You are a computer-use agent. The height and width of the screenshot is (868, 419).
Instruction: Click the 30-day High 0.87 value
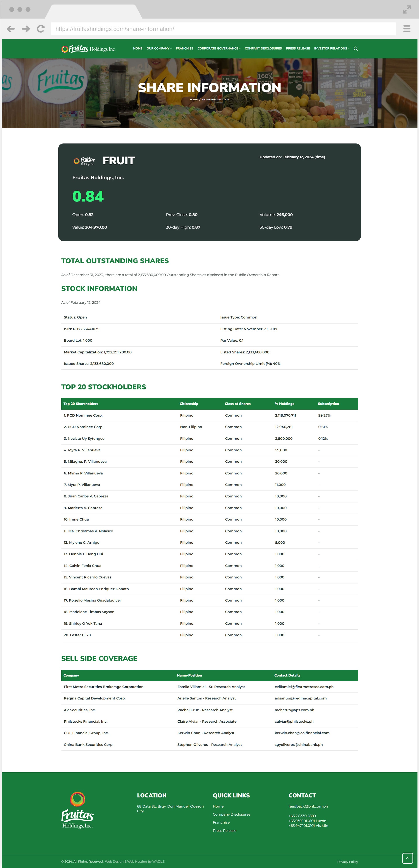183,227
